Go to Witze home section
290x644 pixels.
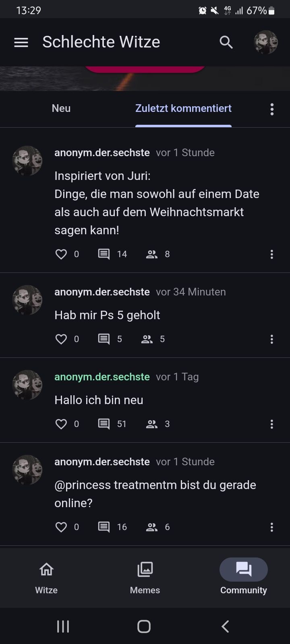pyautogui.click(x=46, y=578)
